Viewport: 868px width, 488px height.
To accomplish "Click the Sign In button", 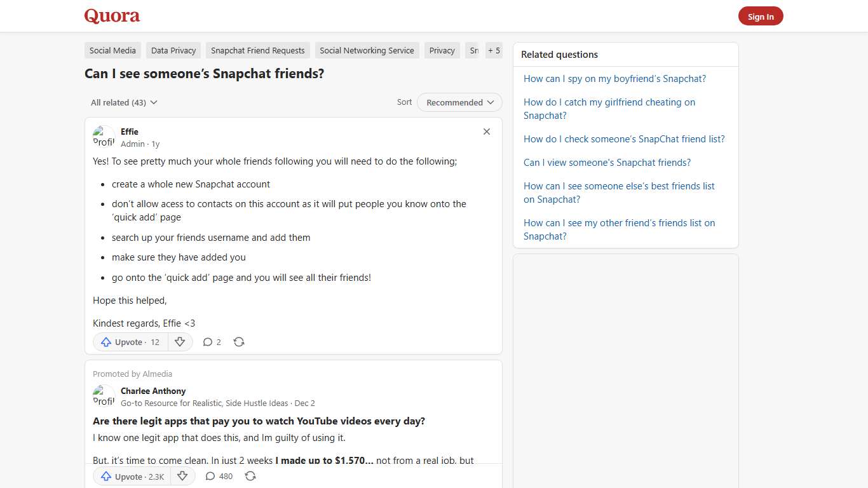I will [x=761, y=16].
